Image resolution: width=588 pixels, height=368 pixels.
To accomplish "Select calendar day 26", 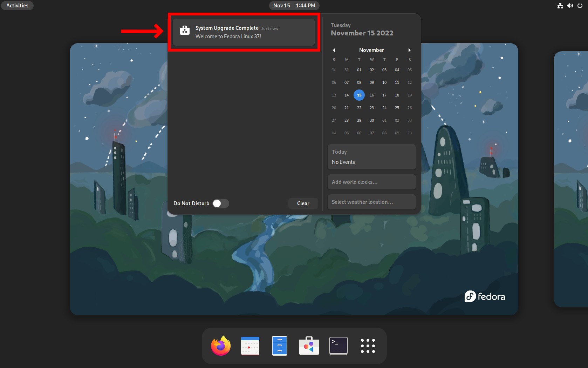I will pyautogui.click(x=410, y=108).
